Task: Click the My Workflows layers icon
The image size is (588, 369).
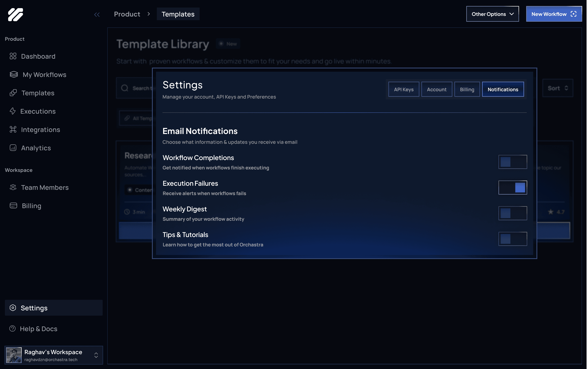Action: click(14, 75)
